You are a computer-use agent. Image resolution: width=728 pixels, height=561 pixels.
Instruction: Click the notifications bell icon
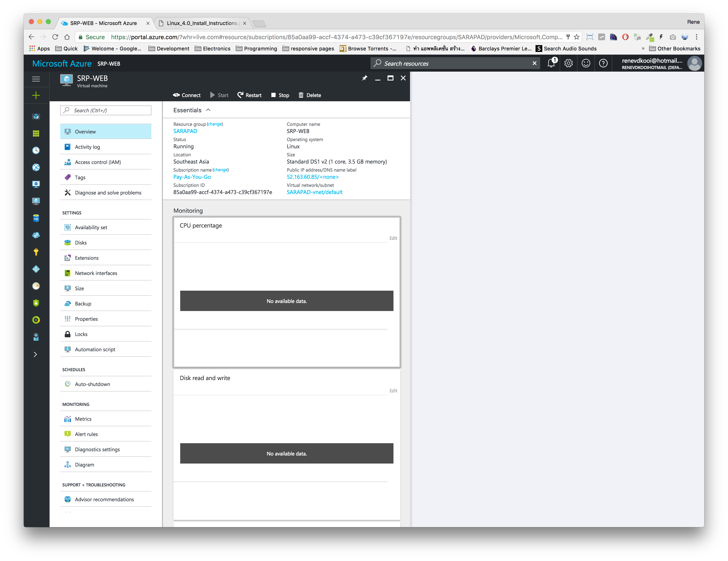(x=551, y=63)
